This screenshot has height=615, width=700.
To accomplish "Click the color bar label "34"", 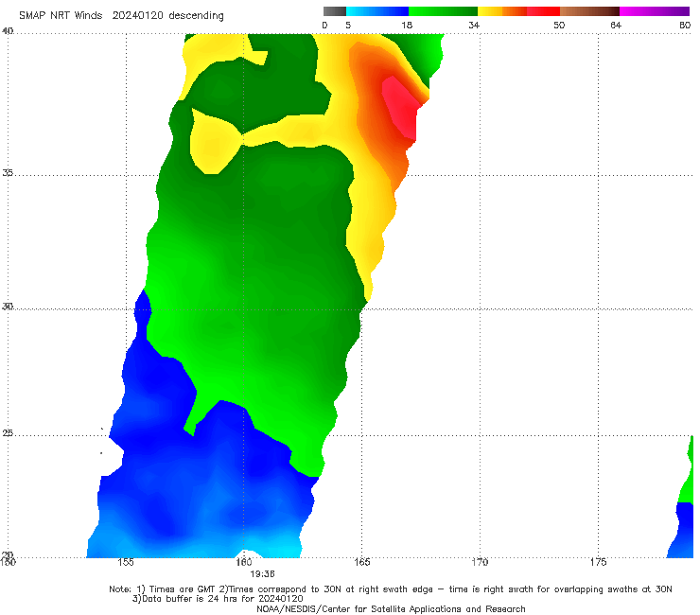I will (474, 26).
